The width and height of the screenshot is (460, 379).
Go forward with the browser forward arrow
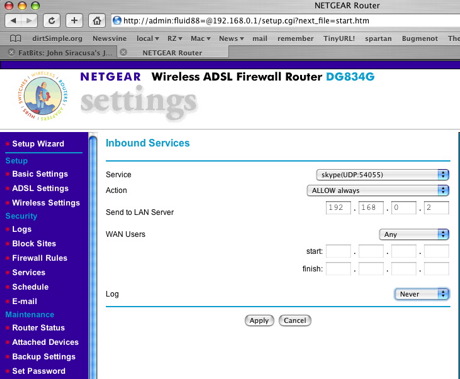pos(29,21)
